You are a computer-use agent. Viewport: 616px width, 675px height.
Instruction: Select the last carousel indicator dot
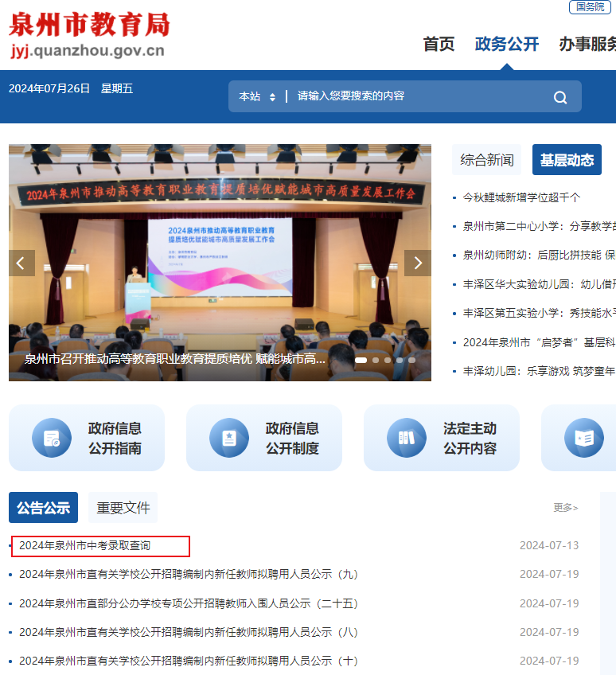[412, 361]
